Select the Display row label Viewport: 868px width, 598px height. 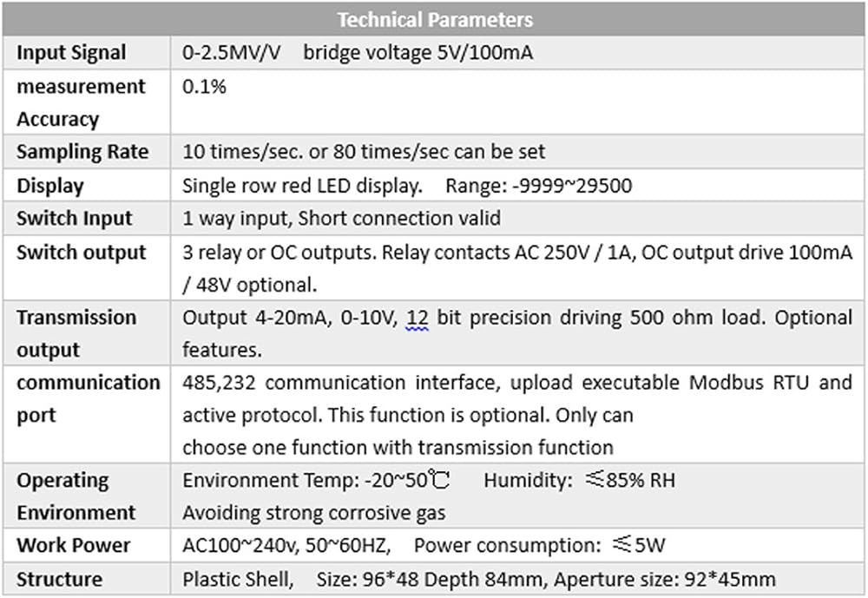point(50,186)
